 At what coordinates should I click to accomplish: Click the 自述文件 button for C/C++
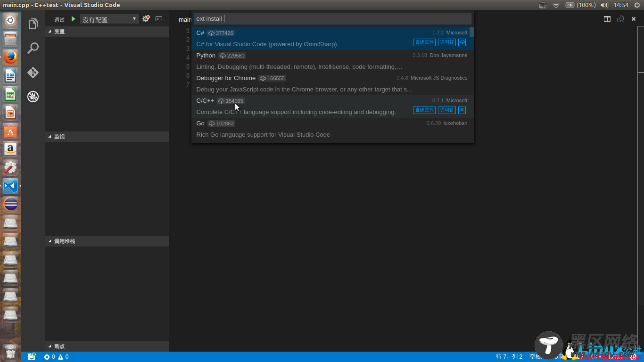(424, 110)
